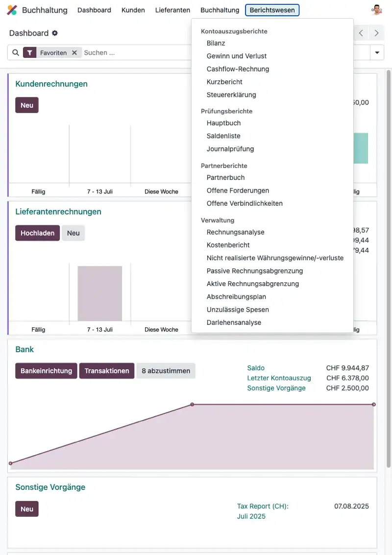Click the Hochladen button
392x555 pixels.
click(x=37, y=233)
